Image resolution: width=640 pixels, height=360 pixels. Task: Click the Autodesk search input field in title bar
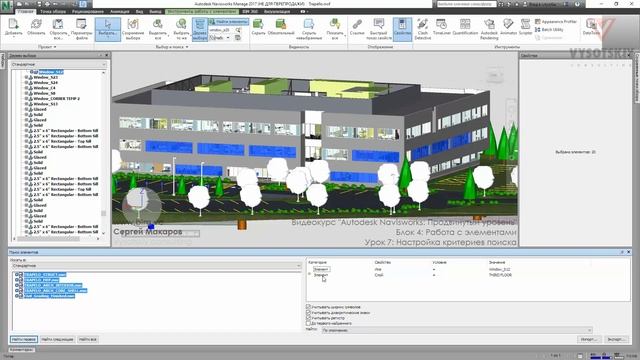click(x=466, y=4)
